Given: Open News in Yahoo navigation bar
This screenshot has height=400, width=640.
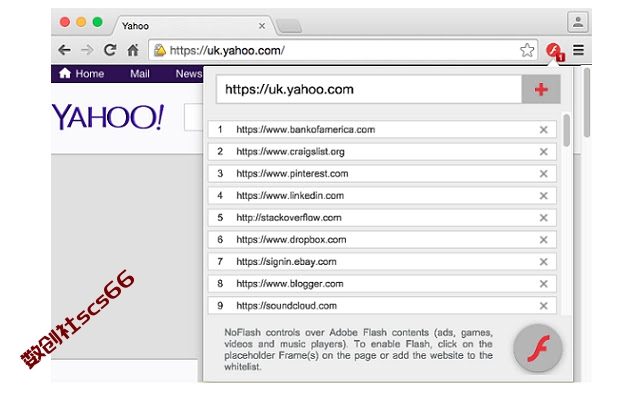Looking at the screenshot, I should (x=189, y=74).
